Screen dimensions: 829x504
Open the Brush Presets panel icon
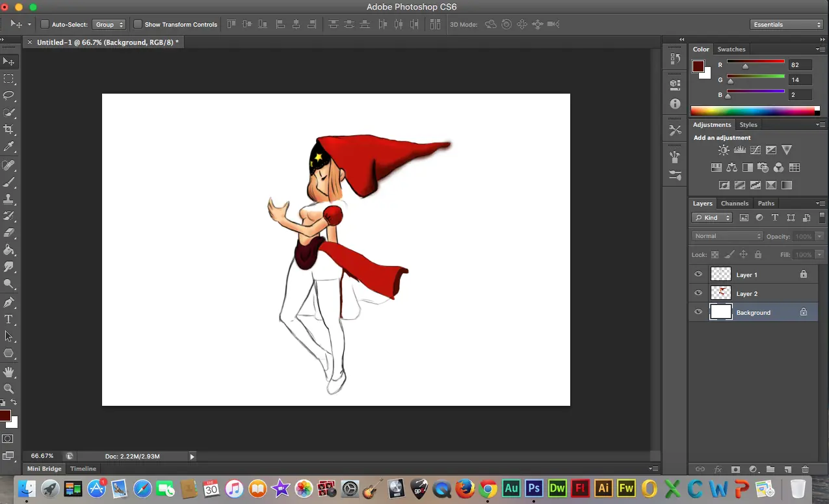pos(675,176)
